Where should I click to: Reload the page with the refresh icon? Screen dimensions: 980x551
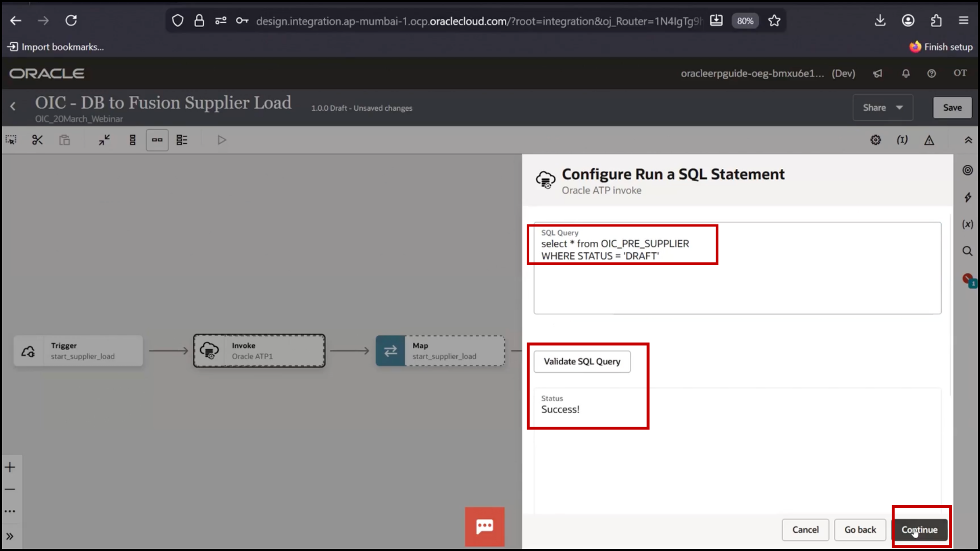click(71, 20)
